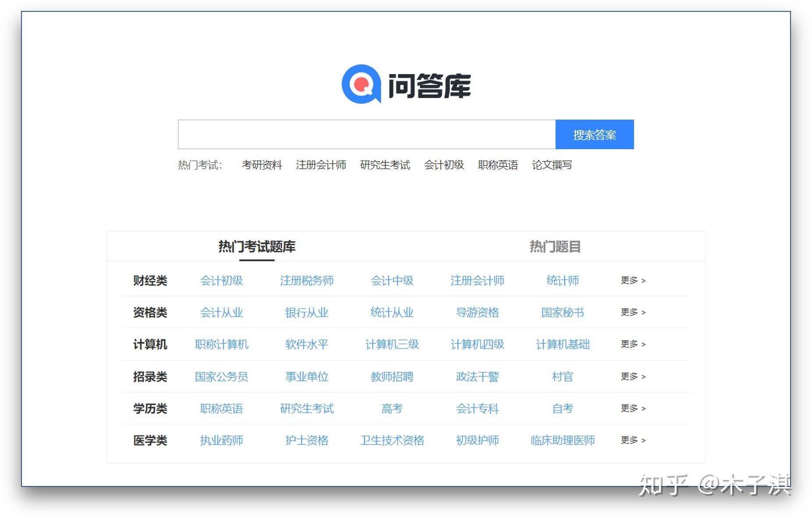The height and width of the screenshot is (518, 812).
Task: Select the 高考 question bank
Action: [391, 409]
